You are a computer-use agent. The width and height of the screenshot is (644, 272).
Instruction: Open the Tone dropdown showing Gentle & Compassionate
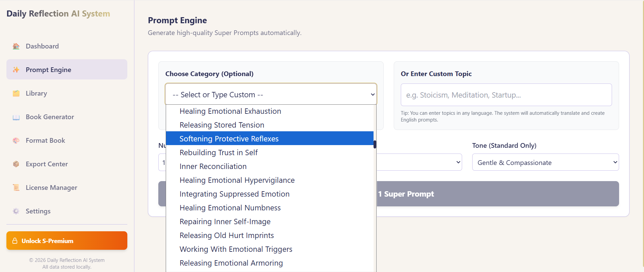pos(545,162)
